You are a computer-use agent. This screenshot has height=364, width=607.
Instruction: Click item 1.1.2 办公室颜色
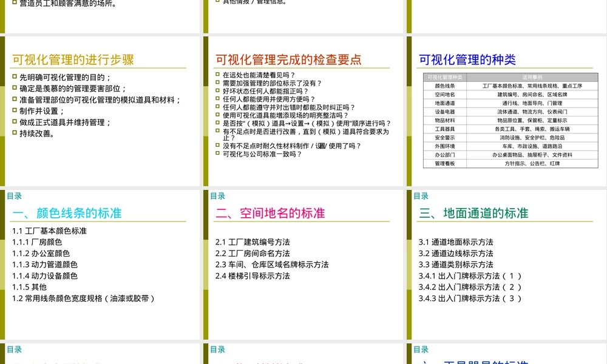point(41,254)
